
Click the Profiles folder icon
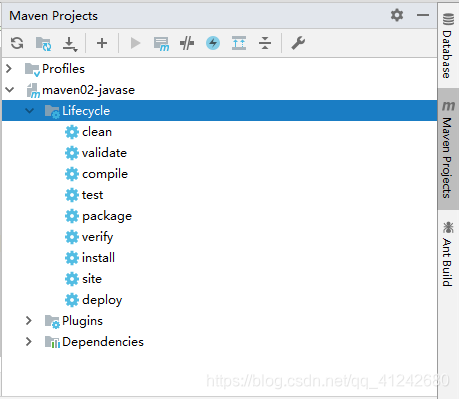point(32,70)
